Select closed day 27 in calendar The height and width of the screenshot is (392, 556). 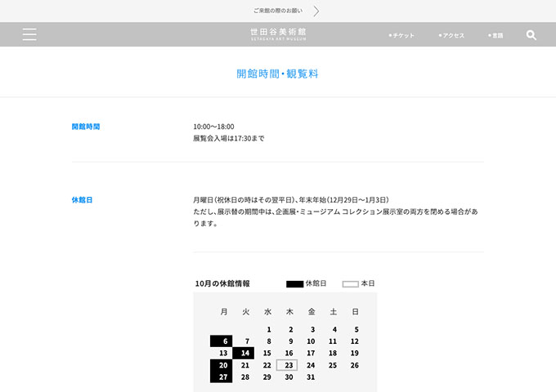222,376
